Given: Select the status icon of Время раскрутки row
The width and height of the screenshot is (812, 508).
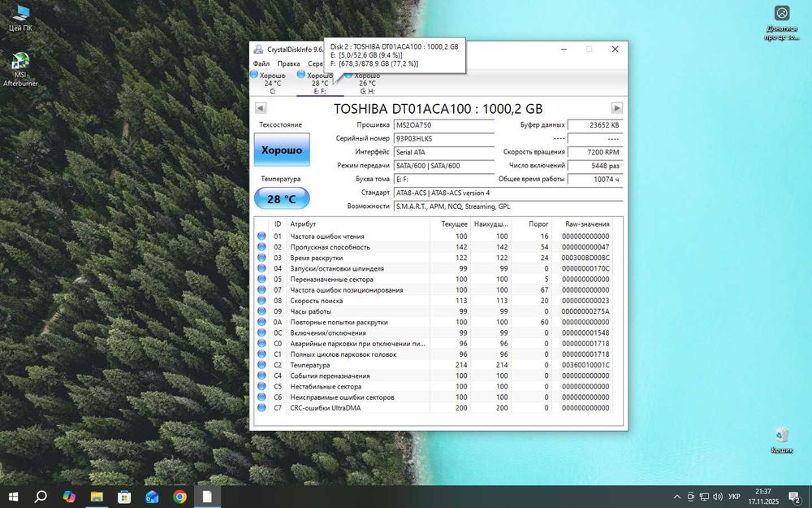Looking at the screenshot, I should coord(261,258).
